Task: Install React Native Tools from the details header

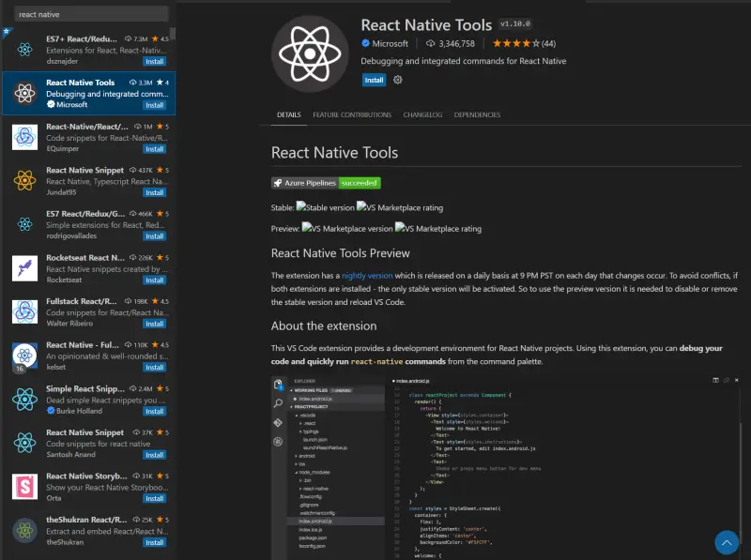Action: tap(374, 80)
